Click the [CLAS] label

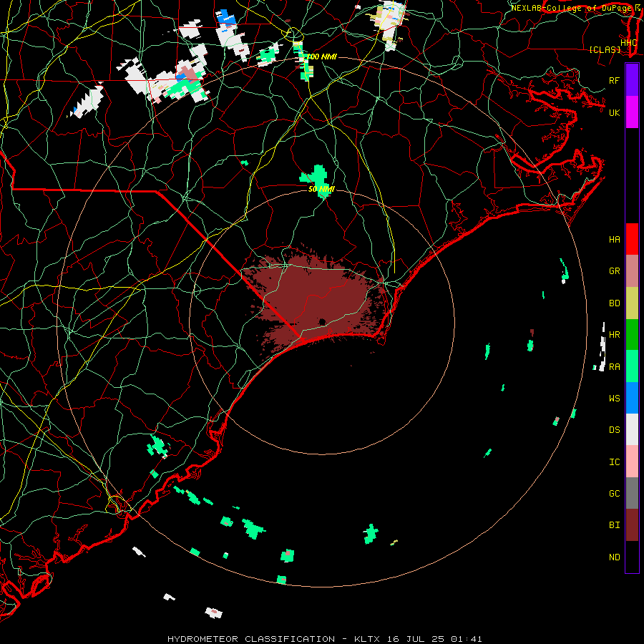click(605, 49)
